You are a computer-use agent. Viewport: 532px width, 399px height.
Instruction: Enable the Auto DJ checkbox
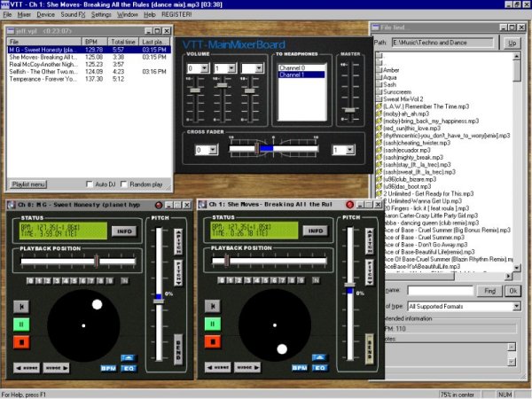point(90,184)
